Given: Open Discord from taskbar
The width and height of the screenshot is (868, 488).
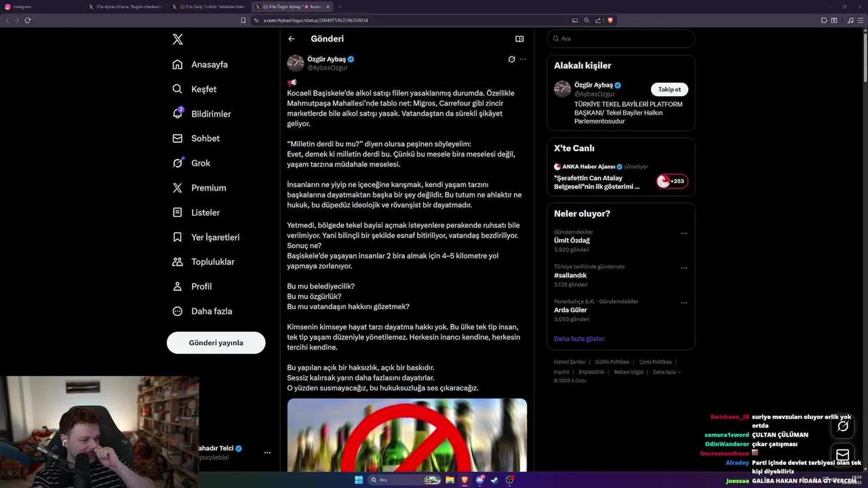Looking at the screenshot, I should (480, 480).
